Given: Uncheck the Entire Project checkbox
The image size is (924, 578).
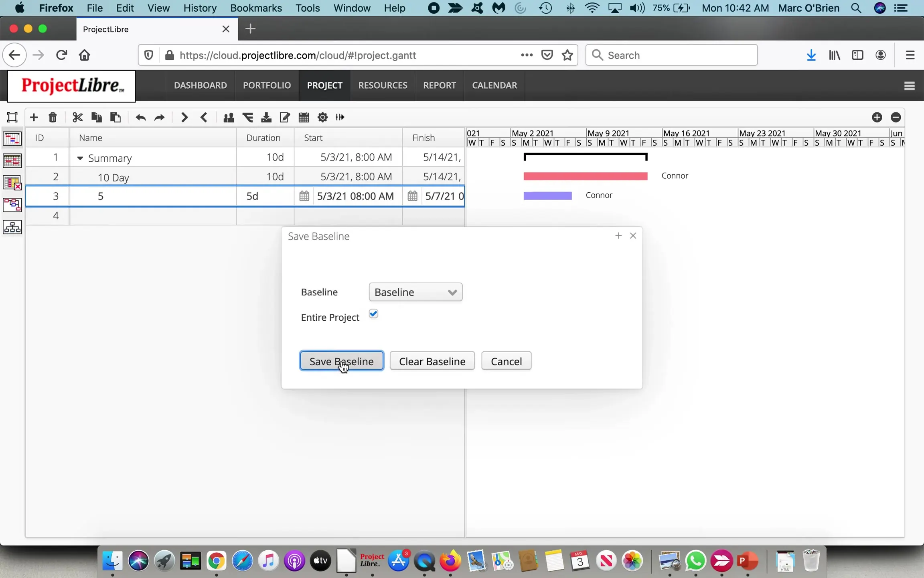Looking at the screenshot, I should (x=373, y=314).
